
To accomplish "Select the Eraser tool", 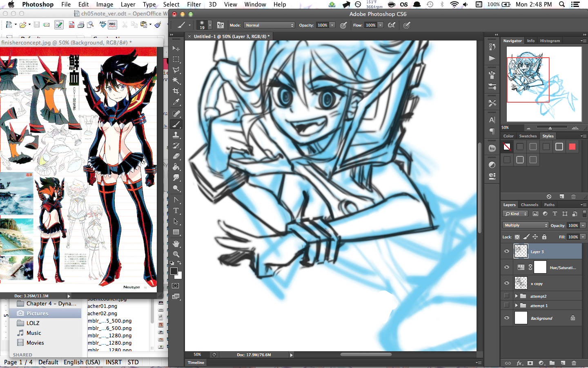I will [176, 156].
